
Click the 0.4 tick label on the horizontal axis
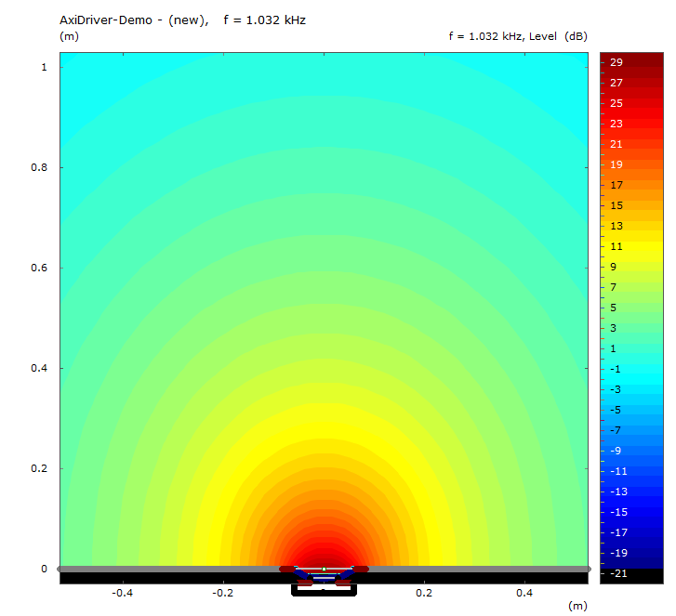coord(525,593)
